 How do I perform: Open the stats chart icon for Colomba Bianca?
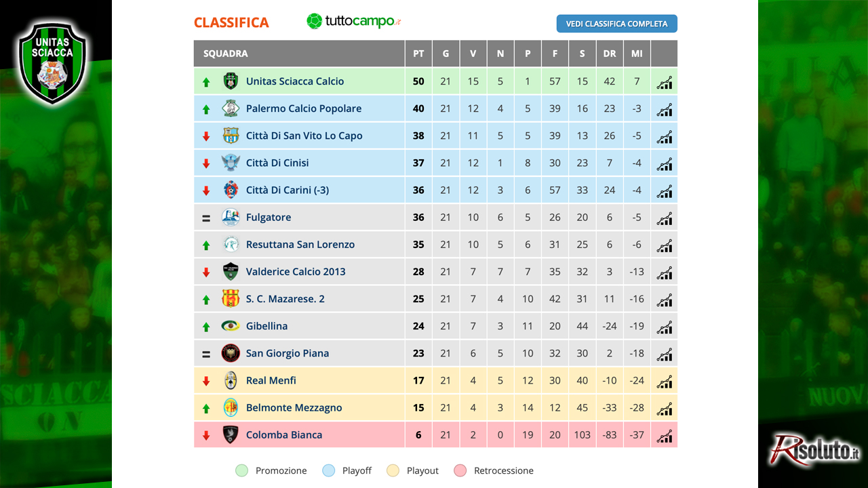[665, 436]
